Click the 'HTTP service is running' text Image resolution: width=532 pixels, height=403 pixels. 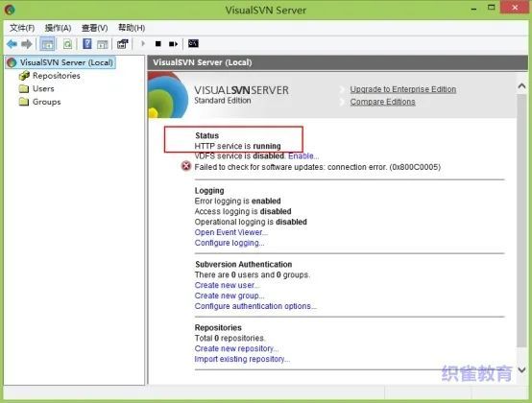pyautogui.click(x=237, y=146)
